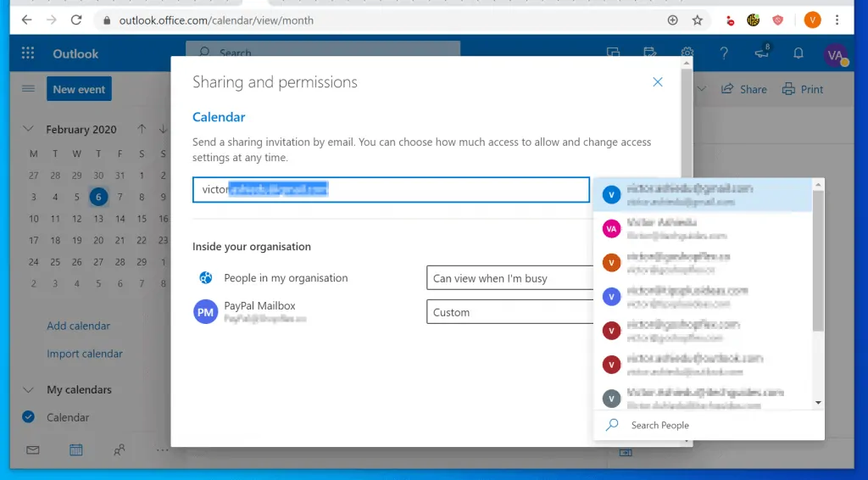Screen dimensions: 868x480
Task: Click the Import calendar link
Action: [85, 354]
